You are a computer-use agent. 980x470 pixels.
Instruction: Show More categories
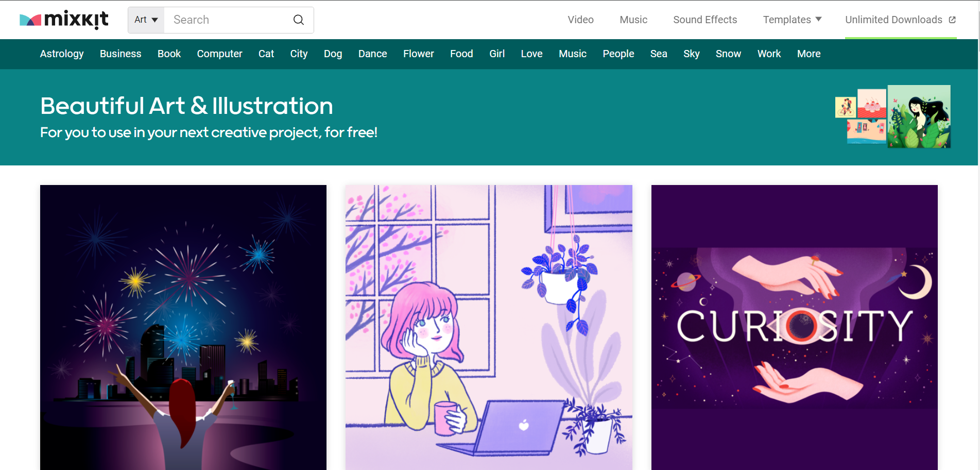(x=809, y=54)
